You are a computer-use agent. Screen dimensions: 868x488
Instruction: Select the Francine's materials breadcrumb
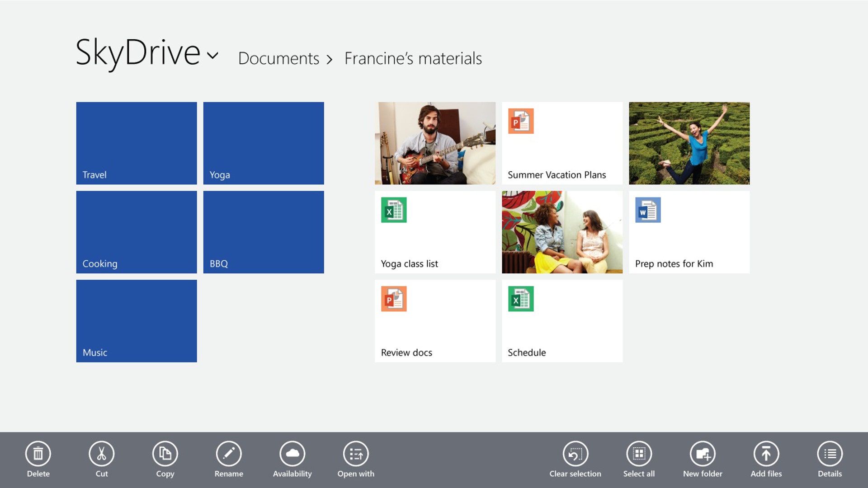413,58
